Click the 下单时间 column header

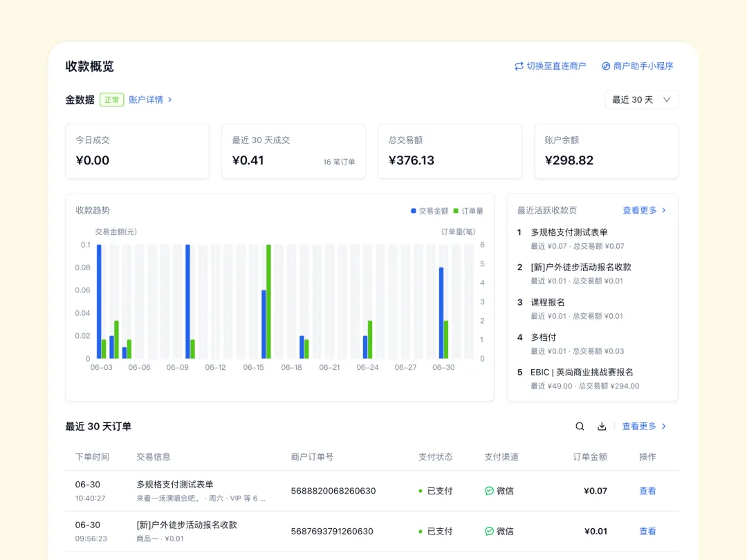tap(93, 457)
